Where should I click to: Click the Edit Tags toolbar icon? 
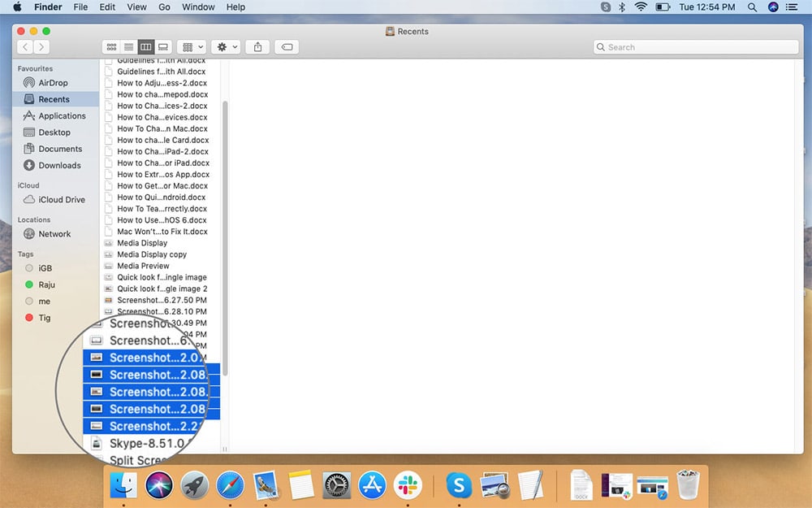pyautogui.click(x=286, y=46)
